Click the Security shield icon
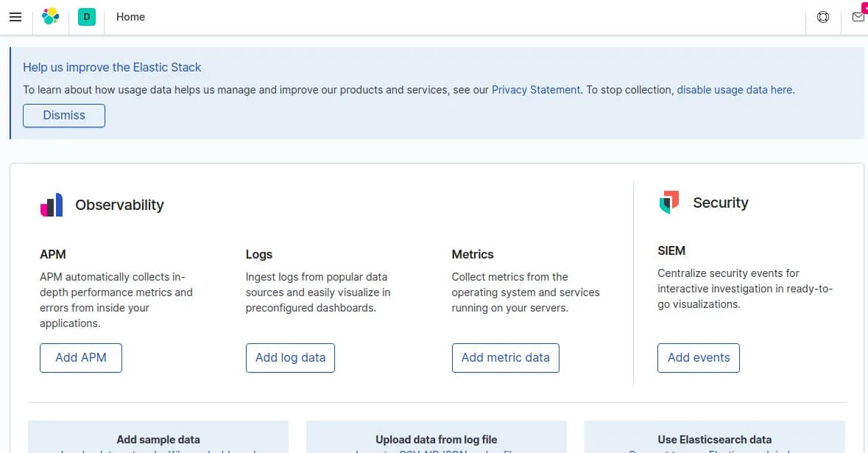The height and width of the screenshot is (453, 868). coord(669,202)
